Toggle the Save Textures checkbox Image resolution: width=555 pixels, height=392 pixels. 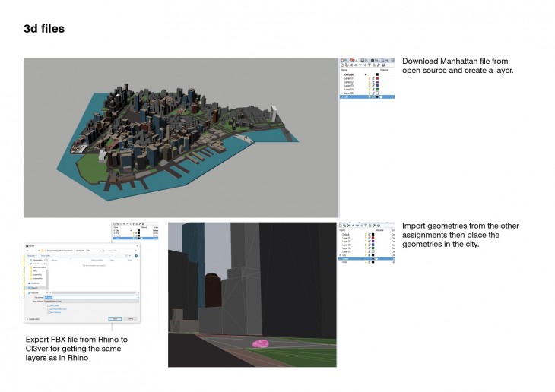click(x=48, y=312)
